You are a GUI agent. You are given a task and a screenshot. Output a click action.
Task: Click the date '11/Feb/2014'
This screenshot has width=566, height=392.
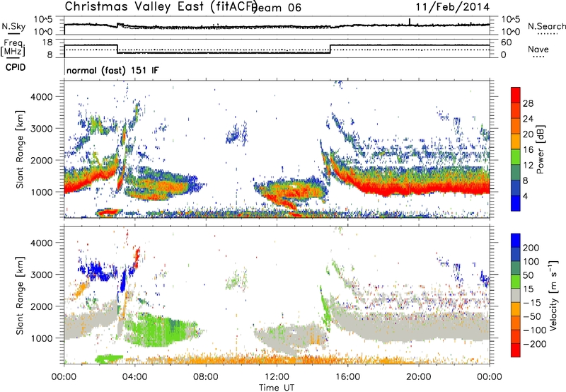pos(453,7)
